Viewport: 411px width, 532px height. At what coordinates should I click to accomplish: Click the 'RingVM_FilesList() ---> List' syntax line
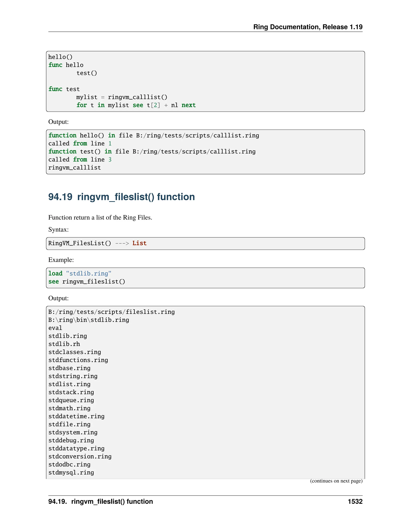(x=97, y=243)
